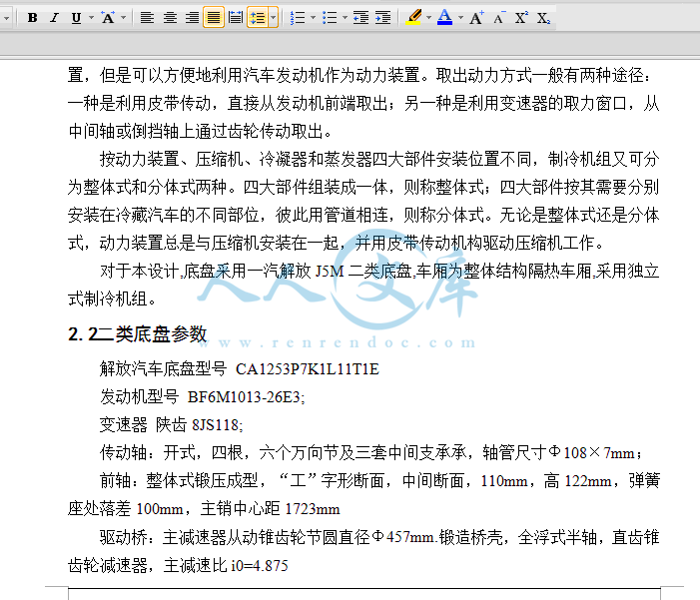Center align text
The width and height of the screenshot is (700, 600).
pos(170,18)
